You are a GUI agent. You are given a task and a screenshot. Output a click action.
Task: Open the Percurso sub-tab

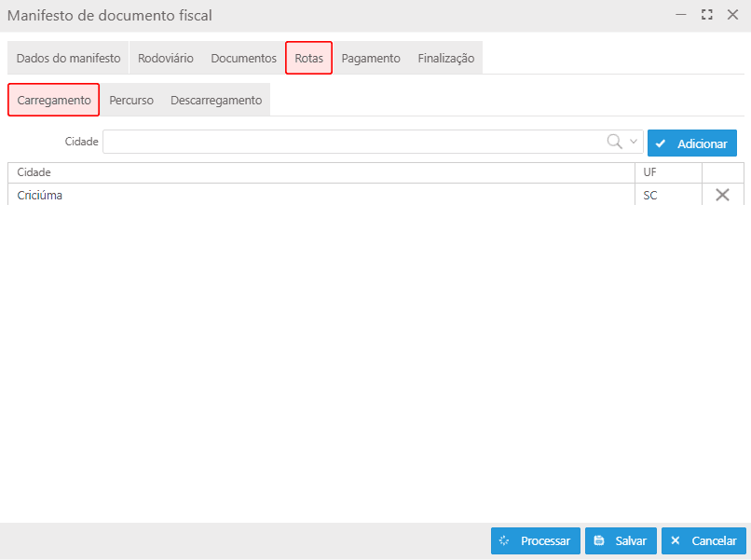131,100
